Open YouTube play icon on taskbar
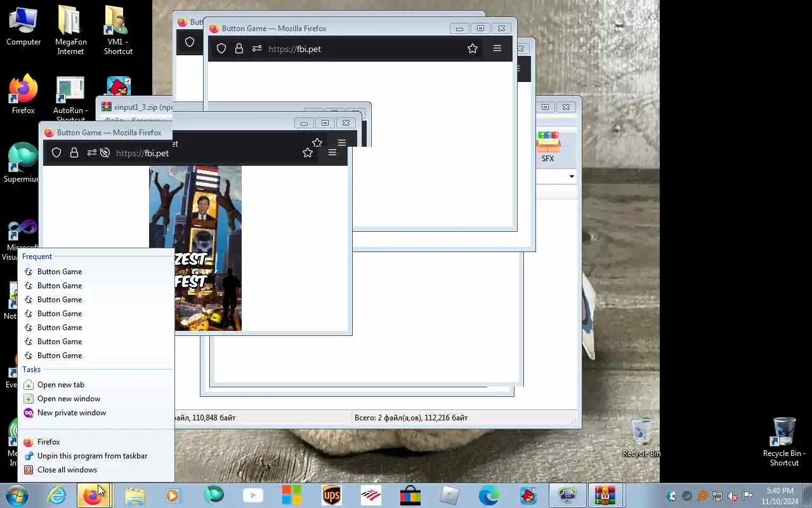 253,495
